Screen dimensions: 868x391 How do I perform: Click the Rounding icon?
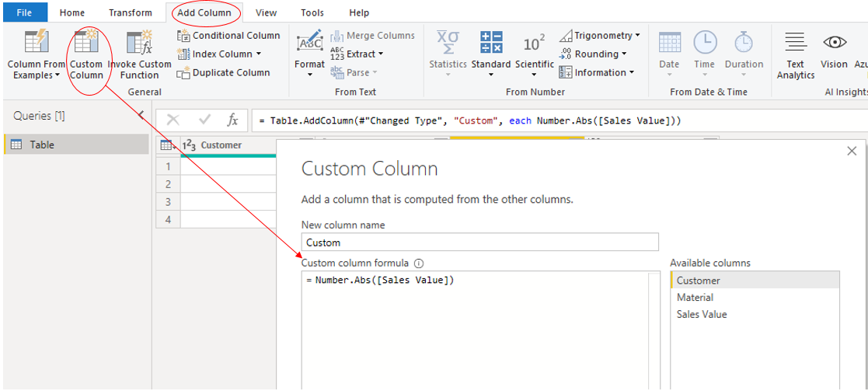point(566,54)
